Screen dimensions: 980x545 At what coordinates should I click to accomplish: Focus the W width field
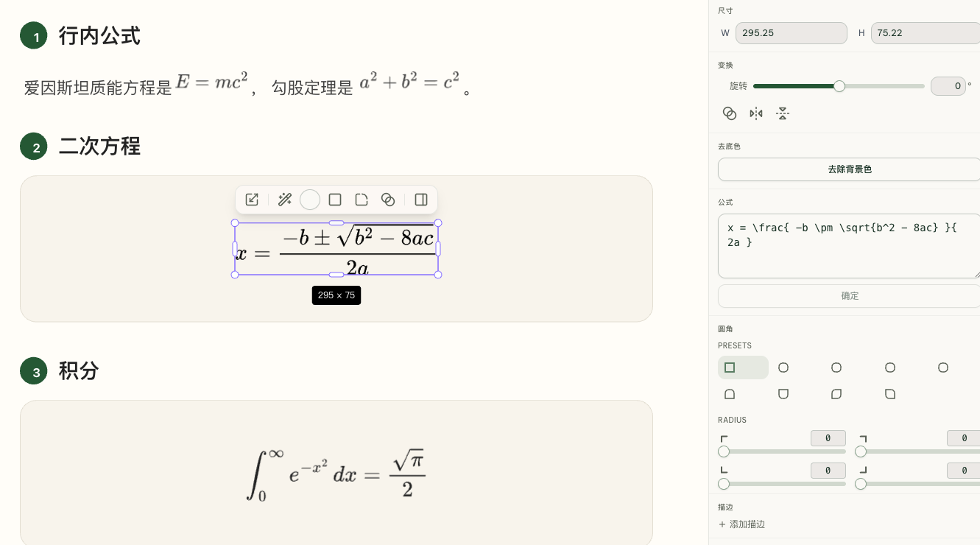[792, 33]
